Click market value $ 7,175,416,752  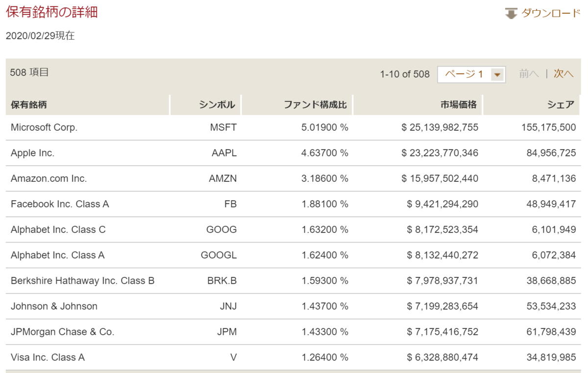(x=442, y=332)
